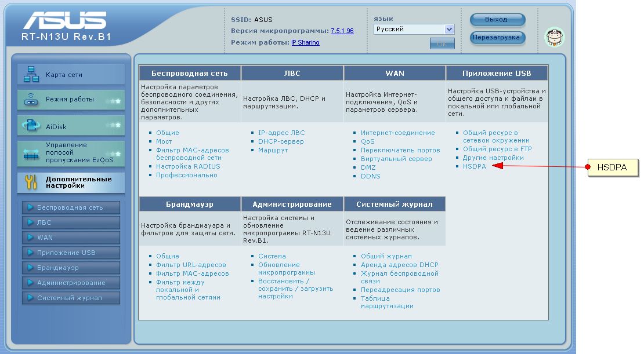Expand Брандмауэр in sidebar submenu
This screenshot has height=354, width=644.
click(x=71, y=268)
